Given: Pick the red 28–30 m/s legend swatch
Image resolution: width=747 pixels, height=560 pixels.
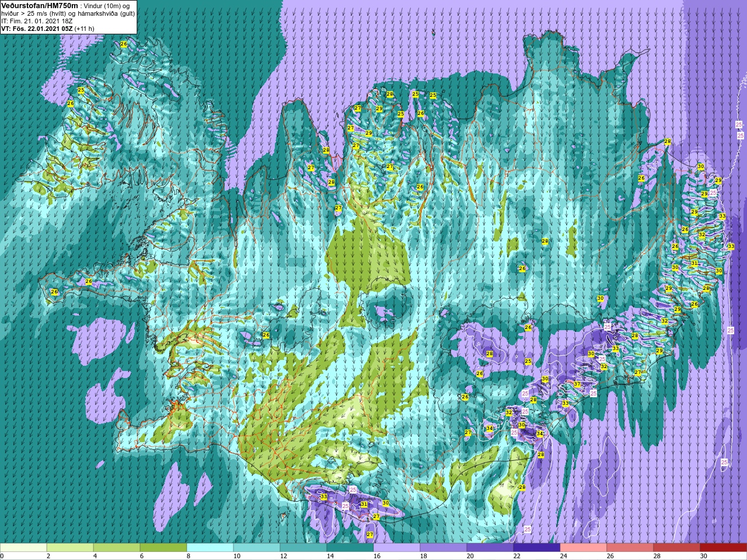Looking at the screenshot, I should coord(677,548).
